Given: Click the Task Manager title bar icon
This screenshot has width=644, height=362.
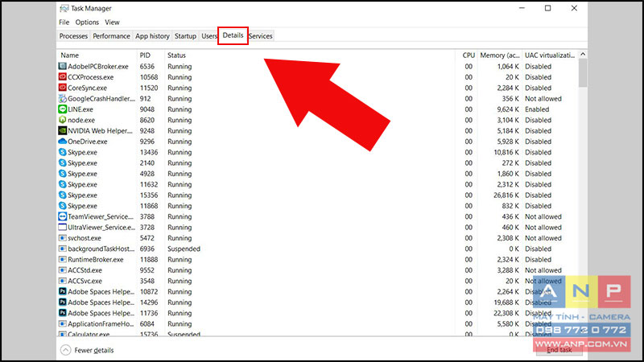Looking at the screenshot, I should click(64, 8).
